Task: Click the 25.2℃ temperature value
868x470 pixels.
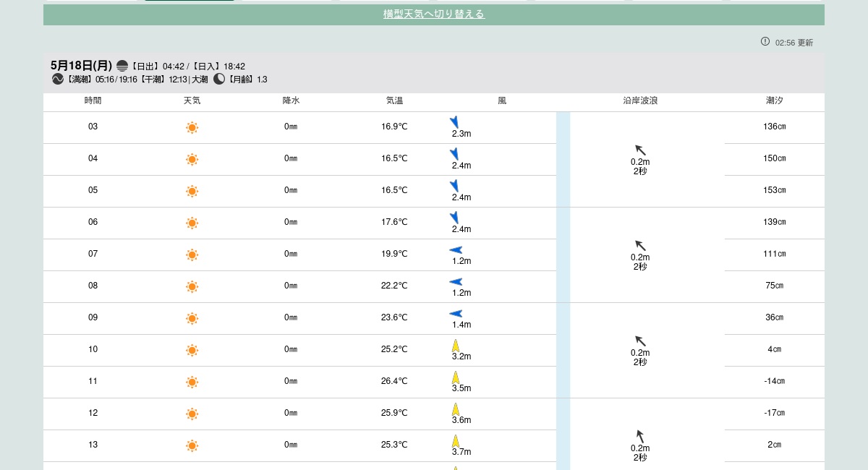Action: (x=394, y=350)
